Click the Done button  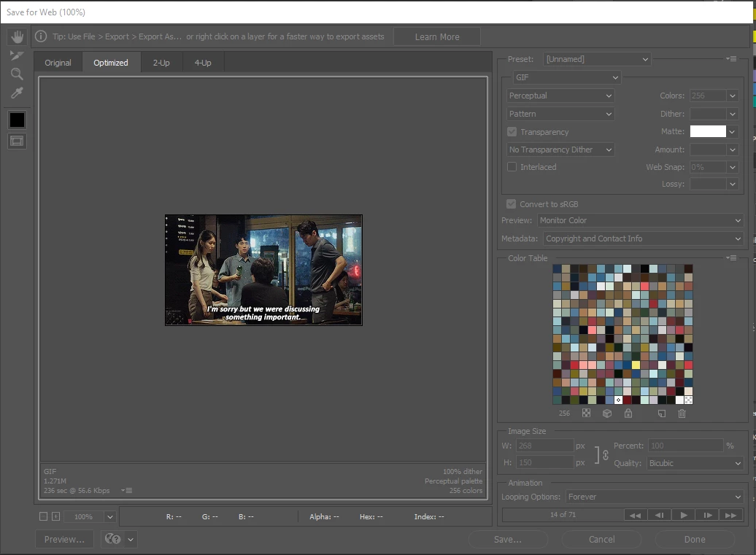click(x=694, y=539)
